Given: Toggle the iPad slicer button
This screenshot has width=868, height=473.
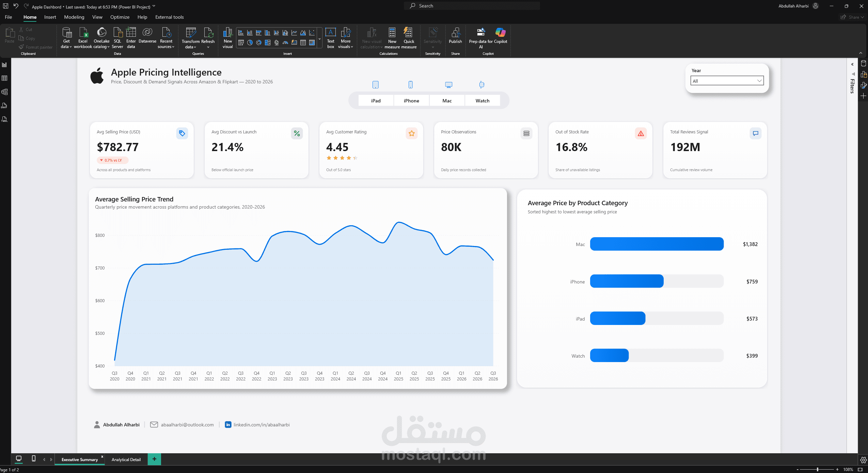Looking at the screenshot, I should coord(376,101).
